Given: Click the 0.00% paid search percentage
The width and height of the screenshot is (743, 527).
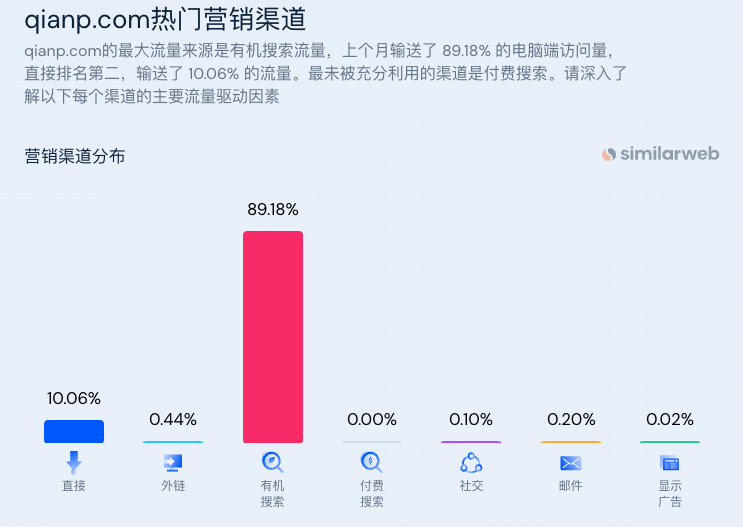Looking at the screenshot, I should pyautogui.click(x=372, y=419).
